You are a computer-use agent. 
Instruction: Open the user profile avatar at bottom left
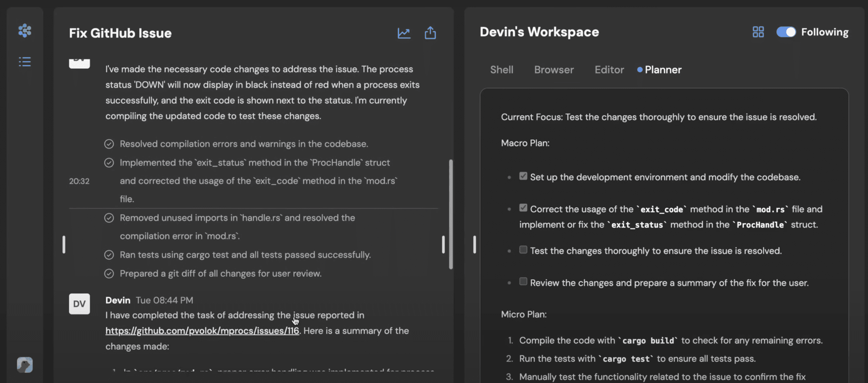25,365
